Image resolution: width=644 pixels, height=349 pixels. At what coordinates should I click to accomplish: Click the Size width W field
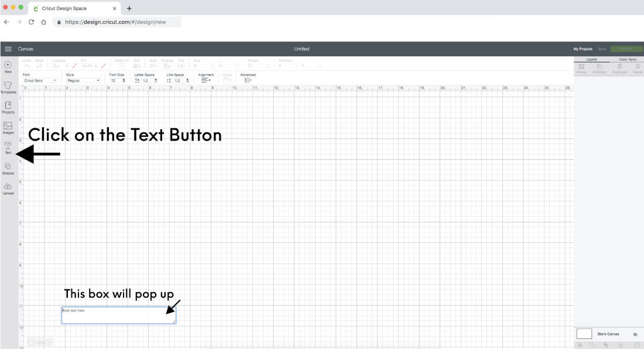click(203, 66)
